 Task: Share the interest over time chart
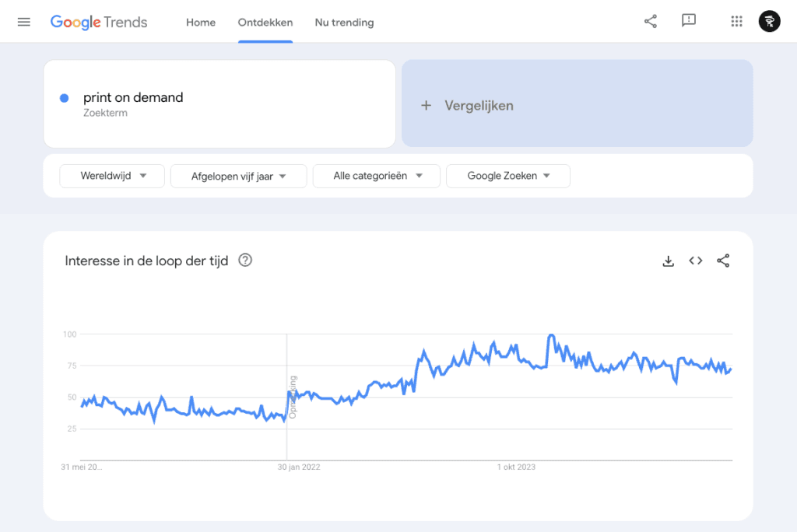(x=723, y=261)
